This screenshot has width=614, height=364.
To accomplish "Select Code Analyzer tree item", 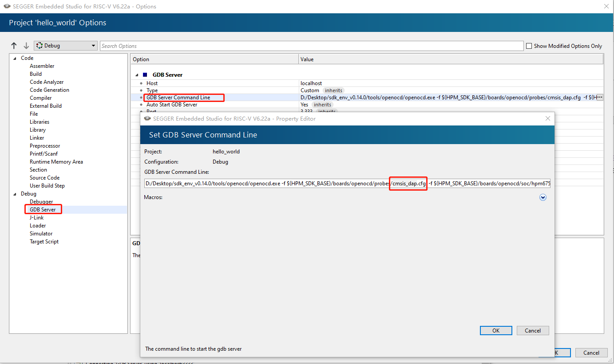I will pyautogui.click(x=47, y=82).
